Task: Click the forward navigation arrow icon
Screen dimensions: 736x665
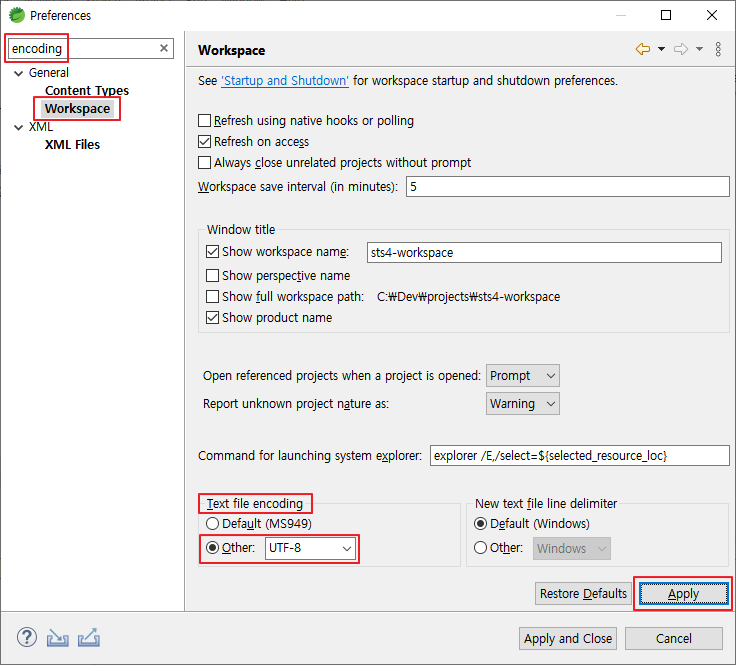Action: point(681,49)
